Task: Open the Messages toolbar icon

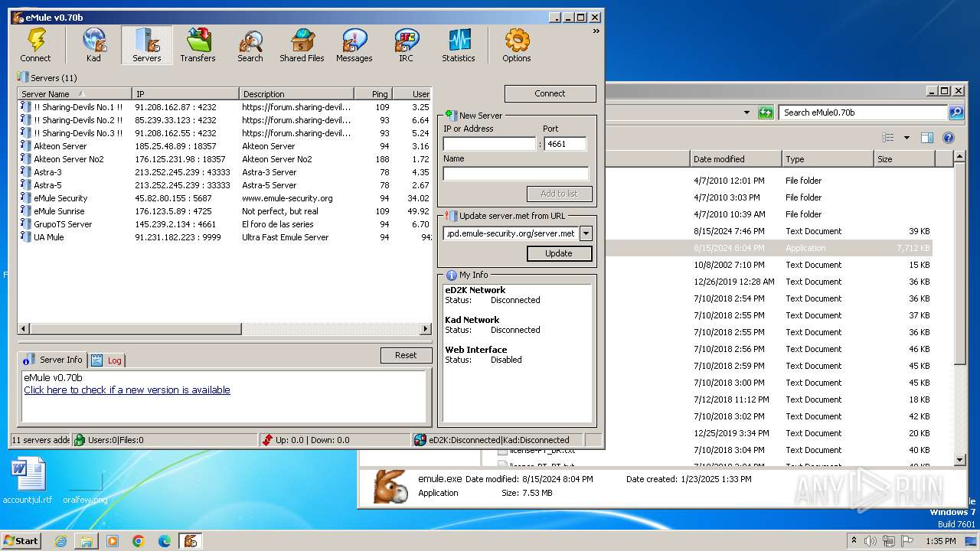Action: point(354,45)
